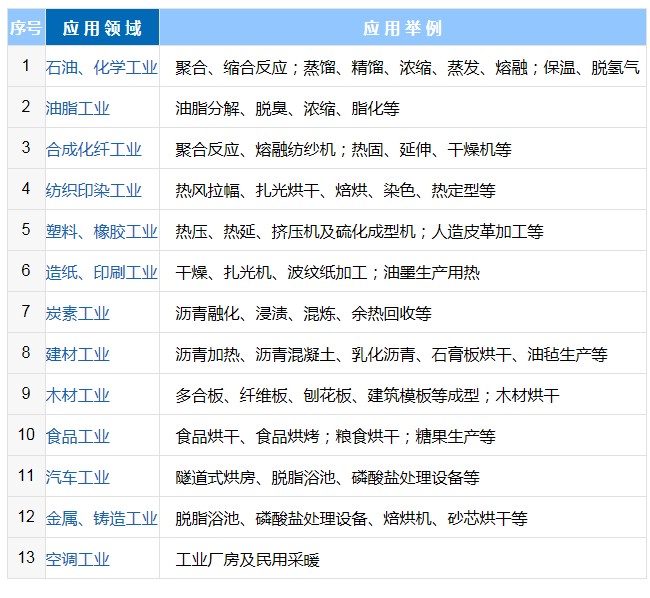
Task: Open the 造纸、印刷工业 link
Action: point(101,273)
